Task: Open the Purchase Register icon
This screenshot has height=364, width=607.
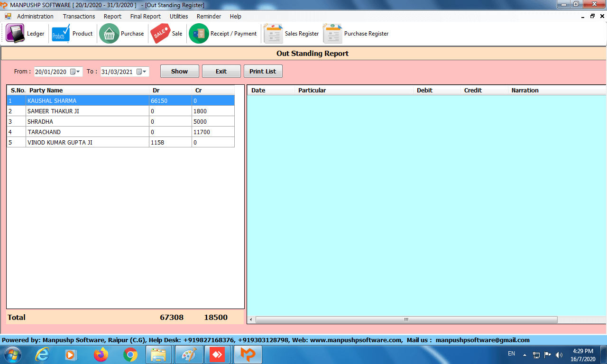Action: tap(332, 34)
